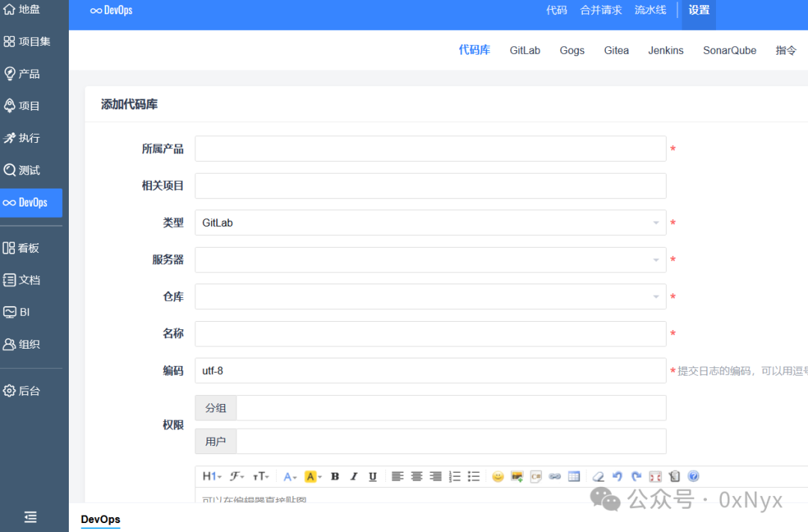808x532 pixels.
Task: Insert ordered list in the editor
Action: [455, 477]
